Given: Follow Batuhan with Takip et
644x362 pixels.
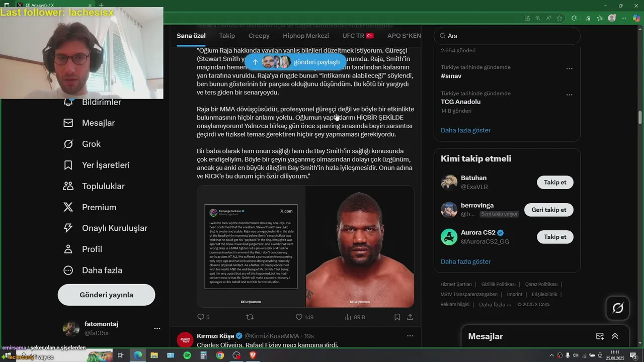Looking at the screenshot, I should (555, 183).
